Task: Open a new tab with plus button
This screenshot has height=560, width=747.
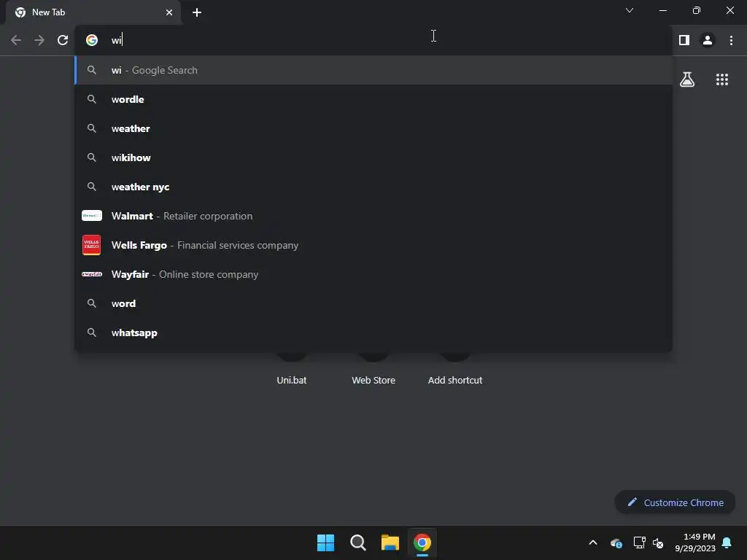Action: point(197,12)
